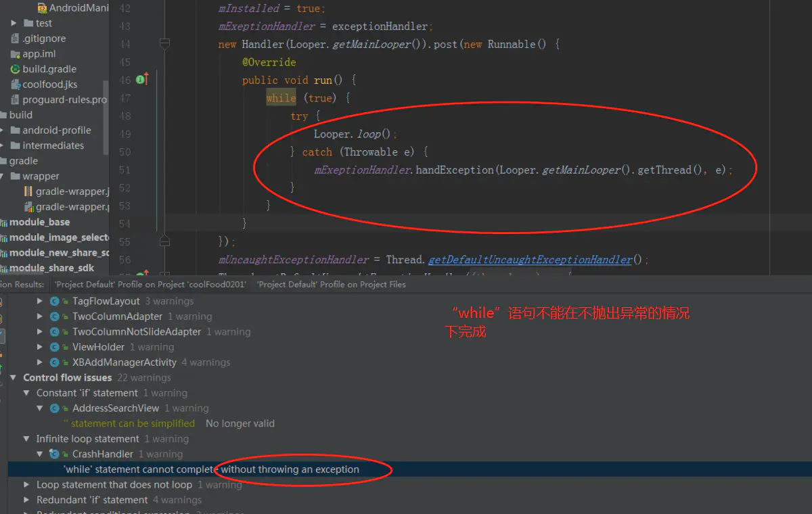Click the implements-method gutter icon on line 46
Screen dimensions: 812x514
coord(141,80)
